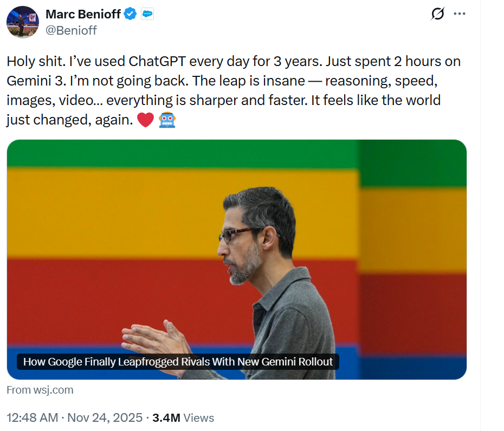Click the yellow stripe in the photo
Image resolution: width=504 pixels, height=431 pixels.
click(x=108, y=211)
